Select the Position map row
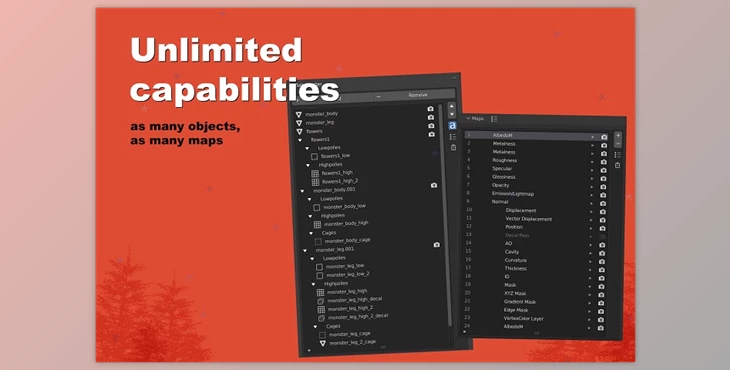This screenshot has width=730, height=370. click(535, 227)
